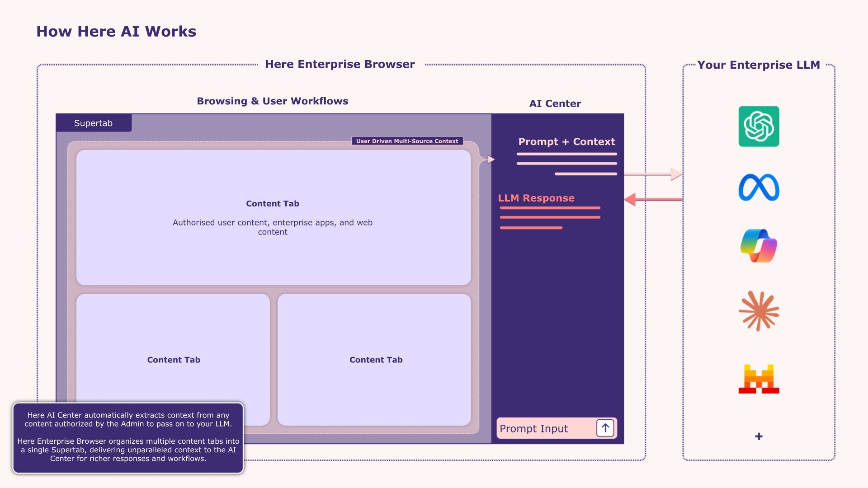Click the plus icon below LLM logos

pyautogui.click(x=759, y=436)
